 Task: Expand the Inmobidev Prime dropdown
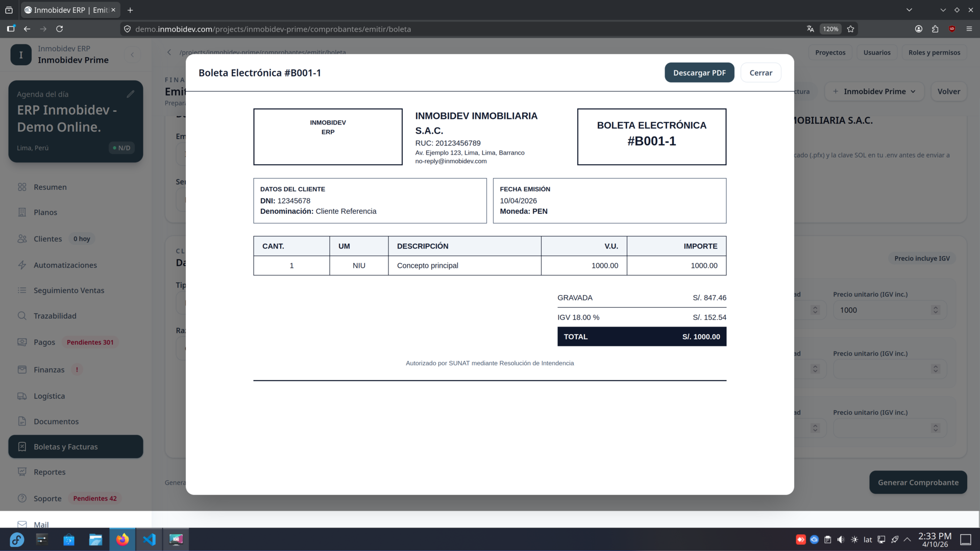click(x=874, y=91)
